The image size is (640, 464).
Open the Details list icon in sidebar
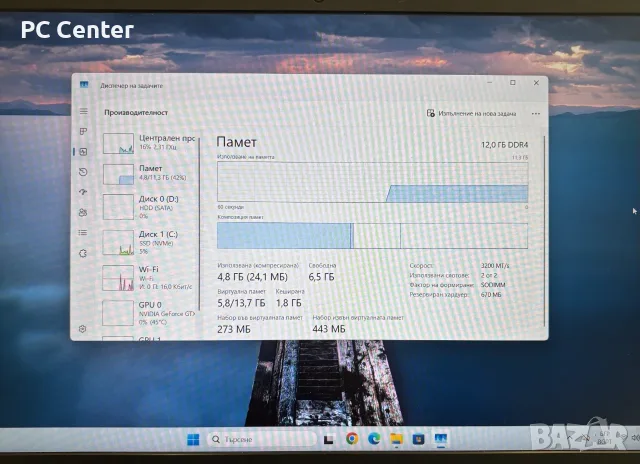coord(83,233)
